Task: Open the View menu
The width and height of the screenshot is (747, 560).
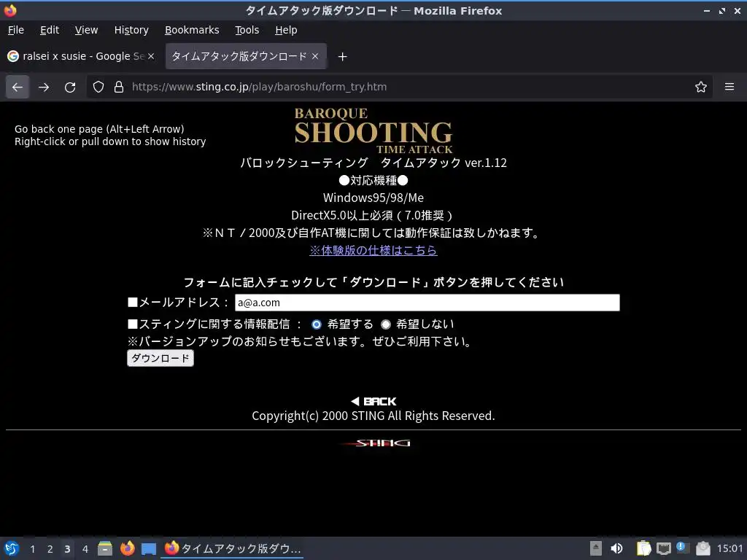Action: tap(86, 30)
